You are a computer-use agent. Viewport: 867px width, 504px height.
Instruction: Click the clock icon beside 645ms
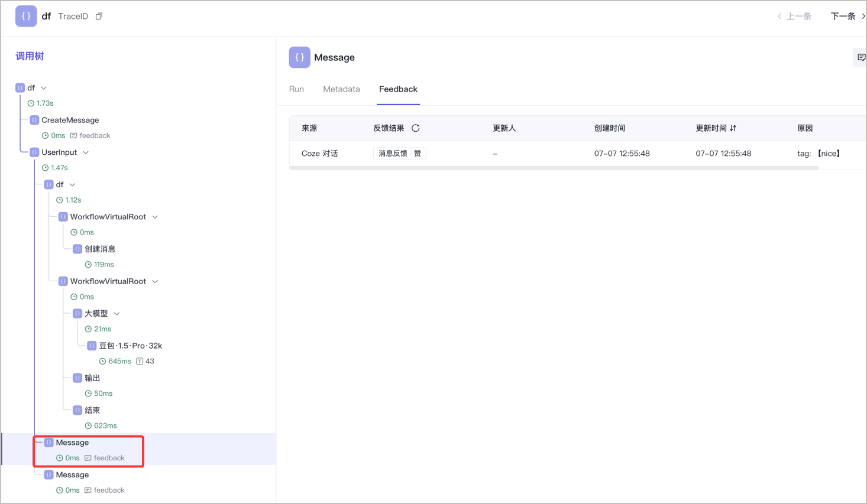[102, 362]
